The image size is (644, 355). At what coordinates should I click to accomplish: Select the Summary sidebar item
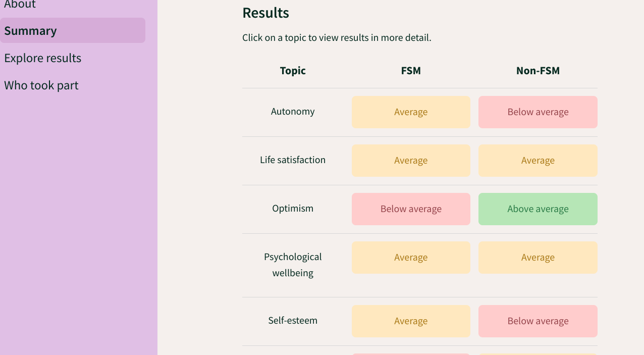point(30,31)
